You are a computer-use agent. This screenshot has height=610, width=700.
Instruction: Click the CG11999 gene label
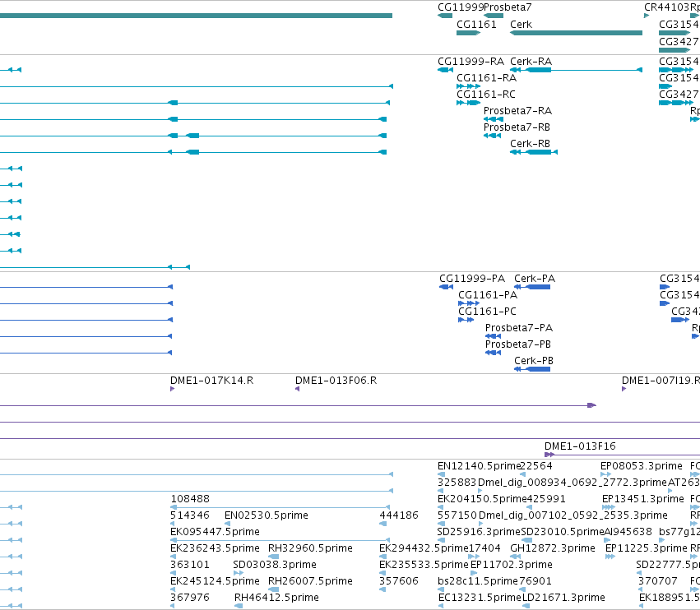coord(461,7)
